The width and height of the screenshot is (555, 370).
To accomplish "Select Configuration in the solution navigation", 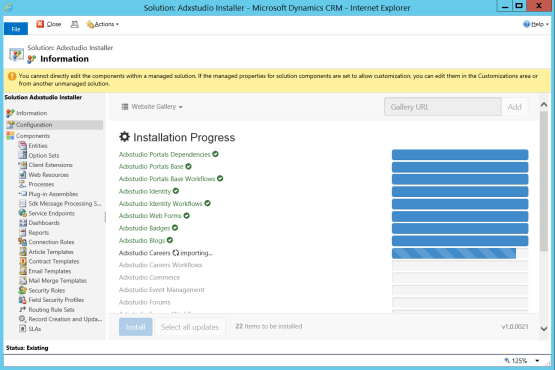I will click(x=55, y=125).
